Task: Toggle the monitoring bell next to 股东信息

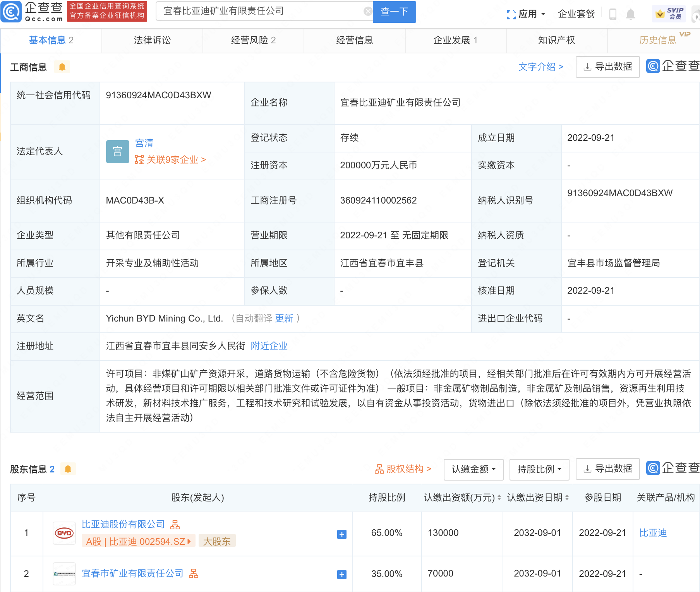Action: (68, 469)
